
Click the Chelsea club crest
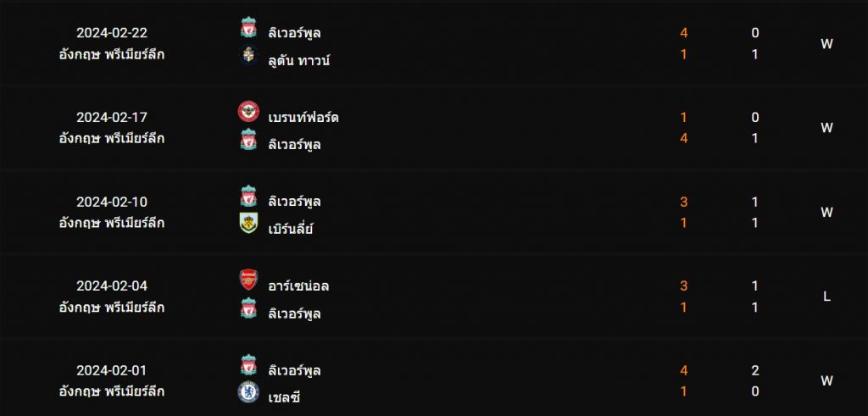coord(248,391)
